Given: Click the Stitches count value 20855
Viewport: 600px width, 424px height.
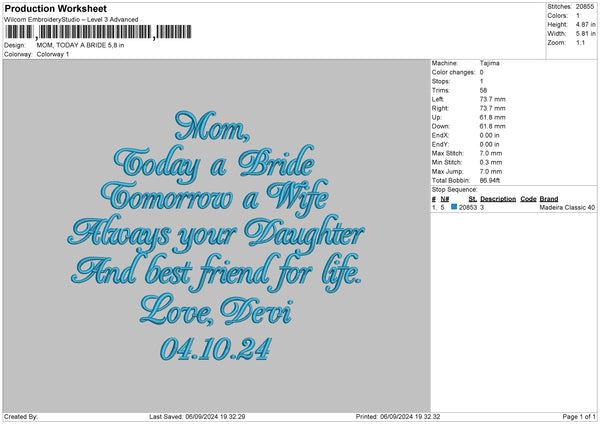Looking at the screenshot, I should click(x=585, y=7).
